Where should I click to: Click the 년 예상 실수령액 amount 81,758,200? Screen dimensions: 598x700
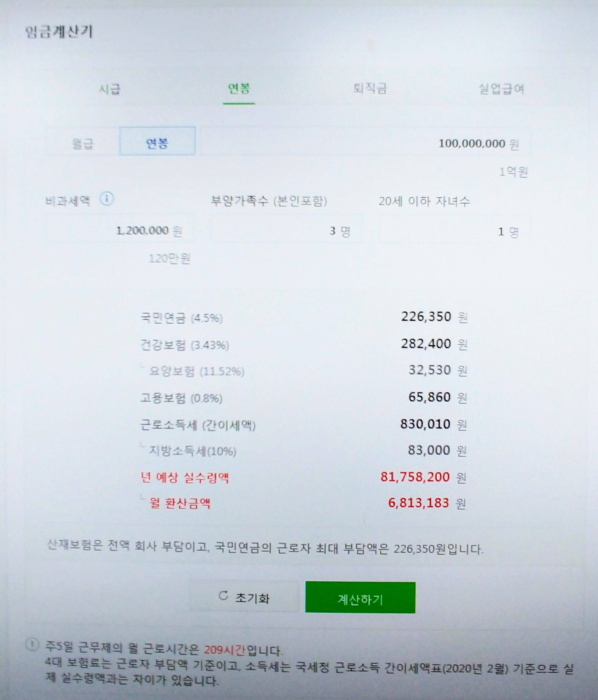415,477
